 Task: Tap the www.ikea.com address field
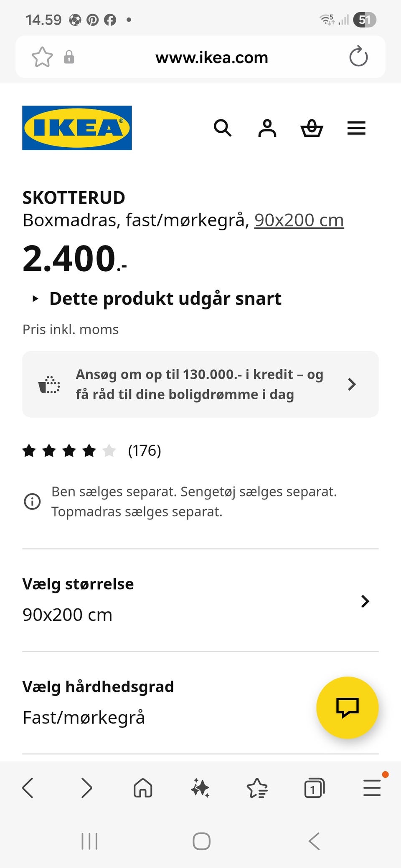(x=211, y=58)
